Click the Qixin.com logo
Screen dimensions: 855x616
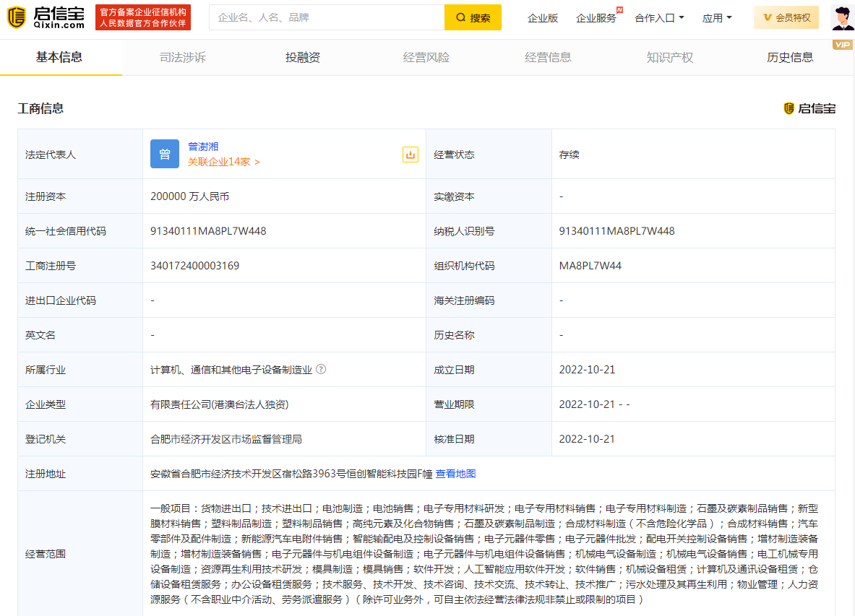(x=46, y=17)
